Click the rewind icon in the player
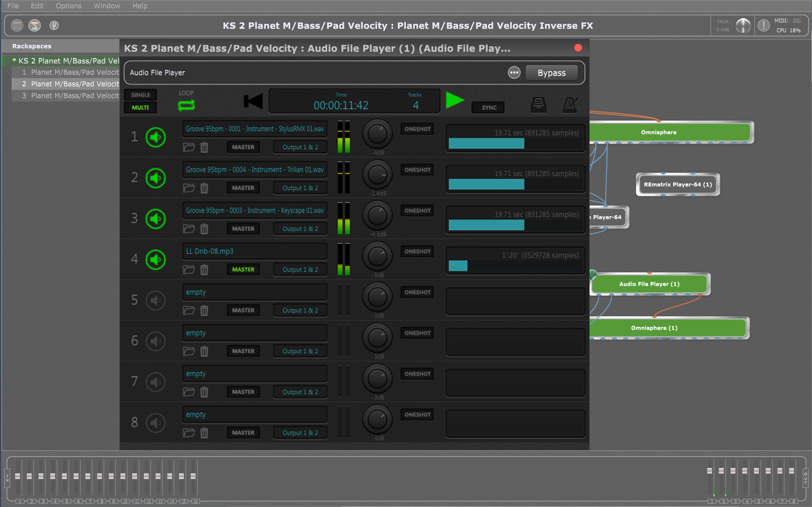The image size is (812, 507). pyautogui.click(x=253, y=101)
